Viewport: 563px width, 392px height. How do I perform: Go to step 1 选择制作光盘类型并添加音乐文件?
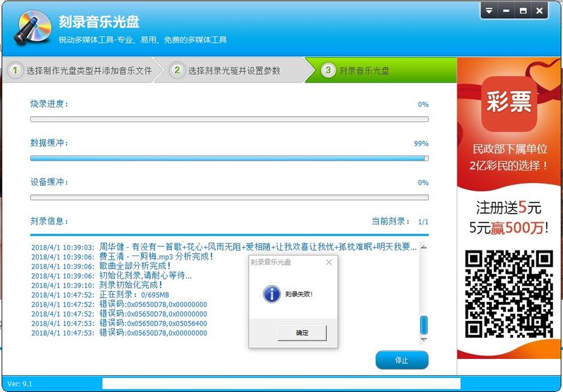81,70
